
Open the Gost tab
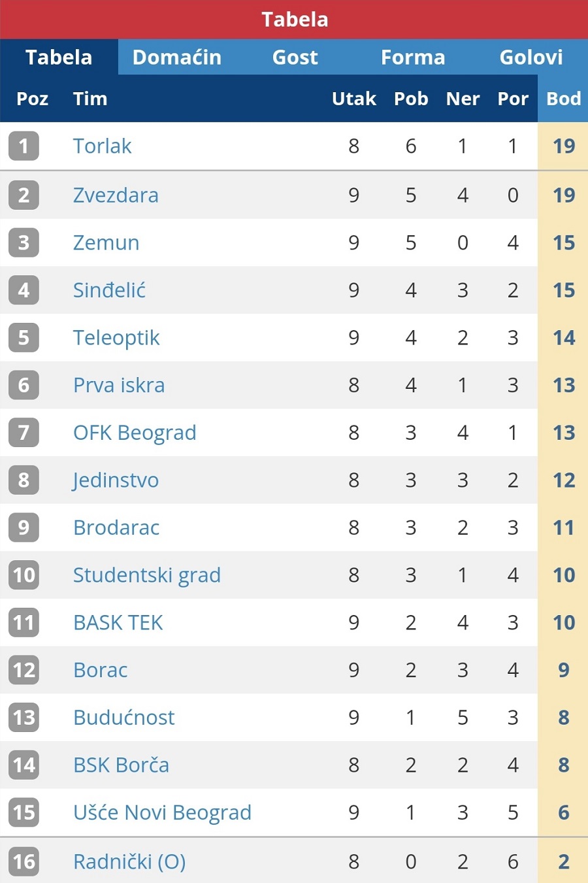click(295, 57)
